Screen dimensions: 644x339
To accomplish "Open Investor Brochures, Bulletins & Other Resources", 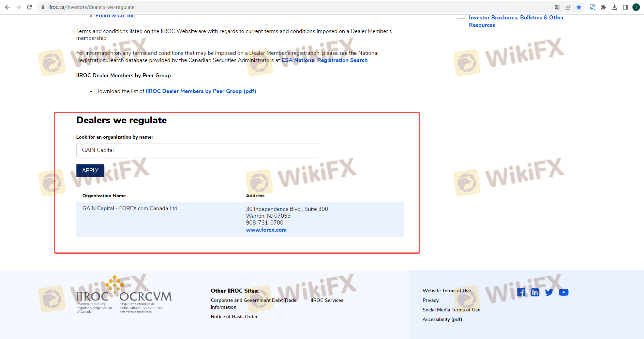I will click(516, 21).
